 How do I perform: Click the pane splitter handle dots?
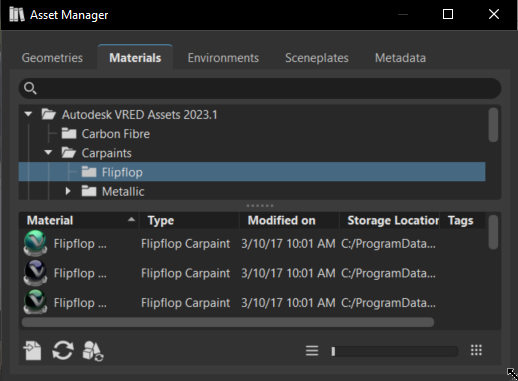point(260,206)
